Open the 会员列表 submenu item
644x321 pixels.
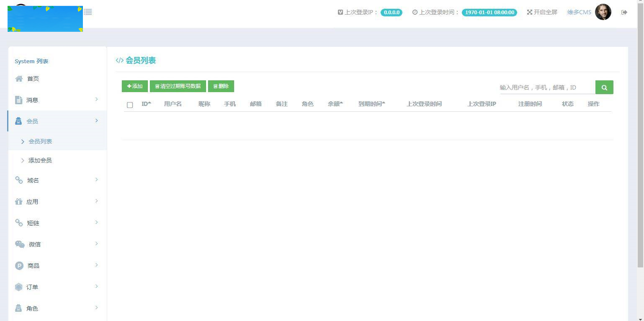(x=40, y=141)
